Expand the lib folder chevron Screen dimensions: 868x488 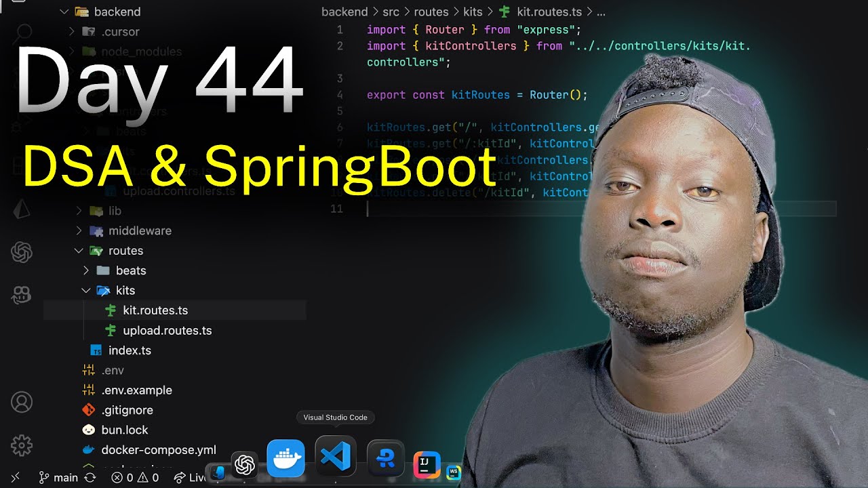click(79, 211)
